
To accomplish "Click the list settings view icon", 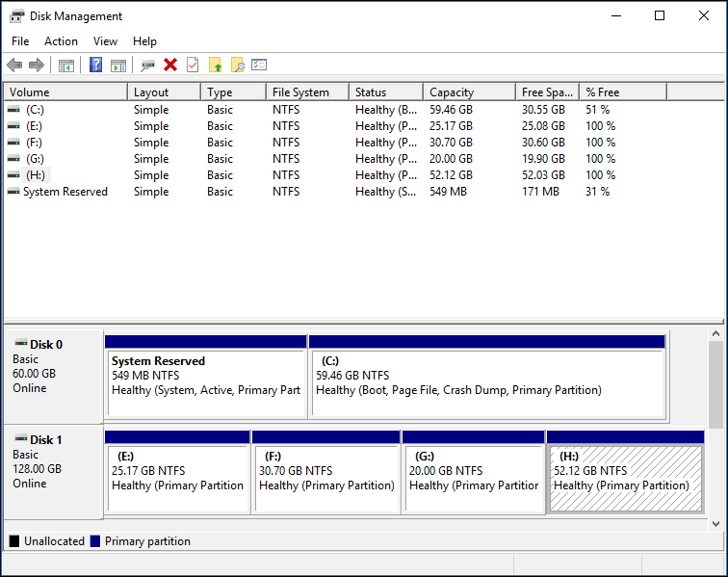I will (x=259, y=65).
